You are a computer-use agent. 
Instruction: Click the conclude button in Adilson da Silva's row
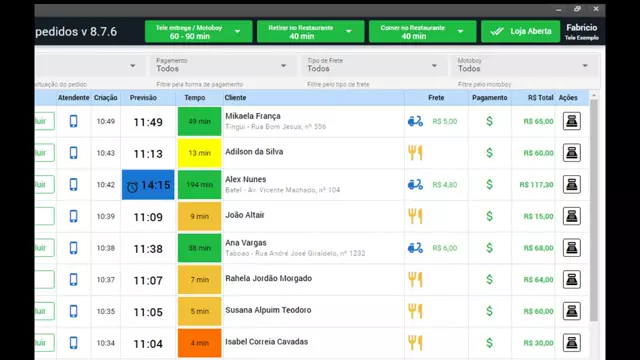pos(44,153)
